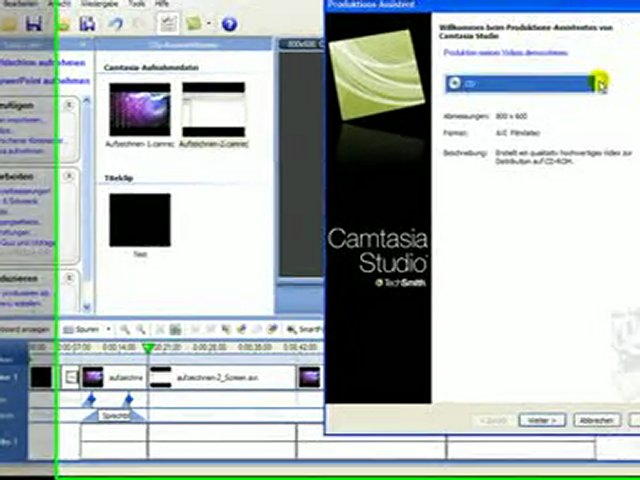
Task: Open the blue help question mark icon
Action: [x=229, y=23]
